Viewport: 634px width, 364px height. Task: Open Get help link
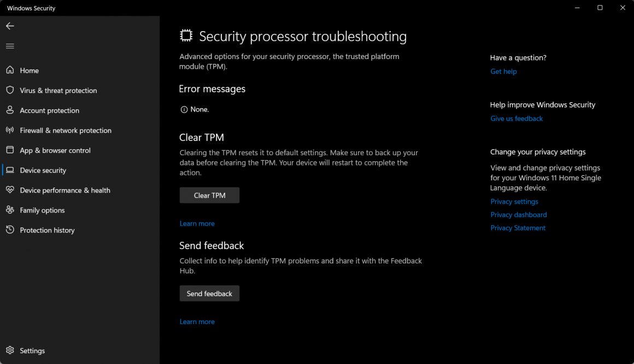503,71
